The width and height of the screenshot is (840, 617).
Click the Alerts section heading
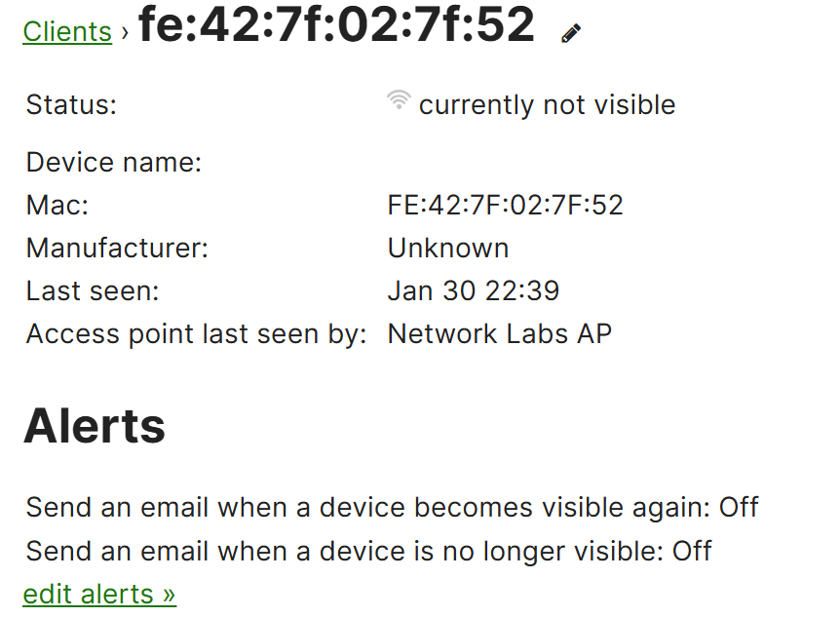(95, 426)
